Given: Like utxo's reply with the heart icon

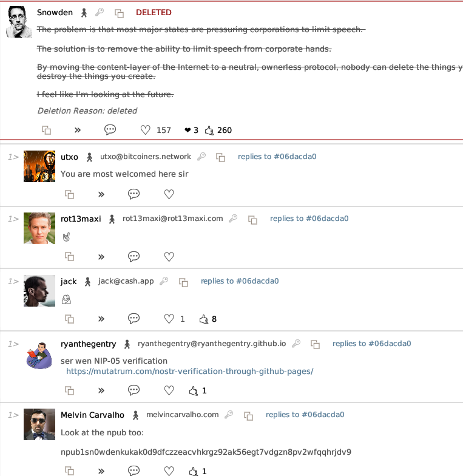Looking at the screenshot, I should 169,194.
